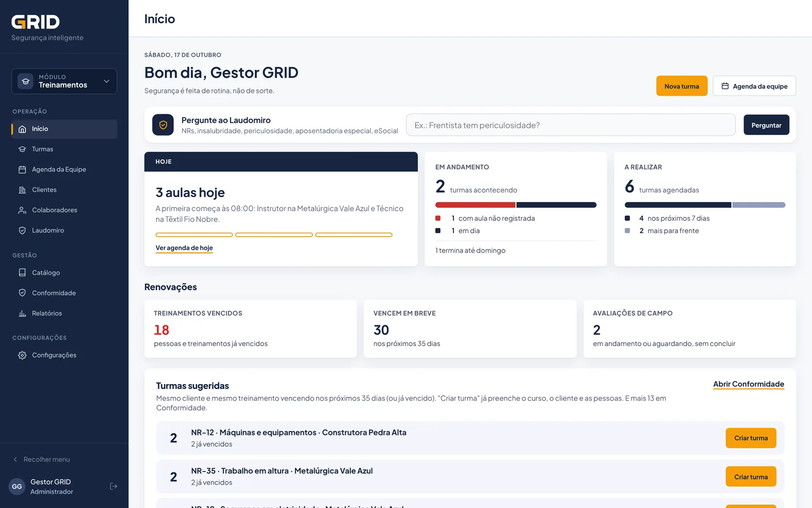This screenshot has height=508, width=812.
Task: Click the Configurações gear icon
Action: (22, 355)
